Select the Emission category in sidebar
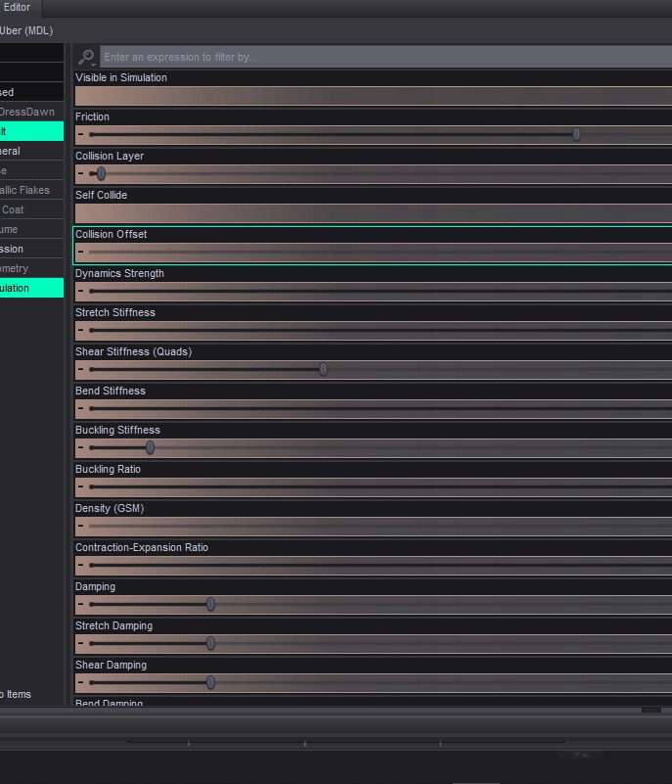672x784 pixels. click(x=31, y=249)
